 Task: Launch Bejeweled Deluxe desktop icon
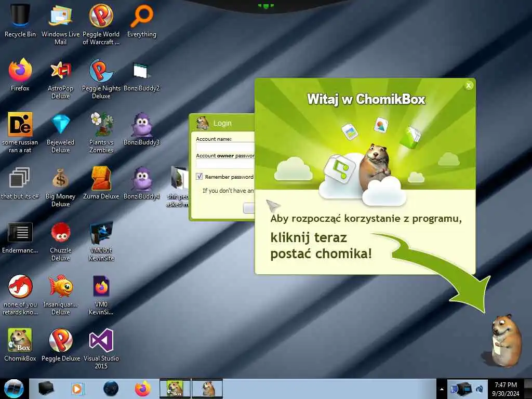tap(60, 132)
